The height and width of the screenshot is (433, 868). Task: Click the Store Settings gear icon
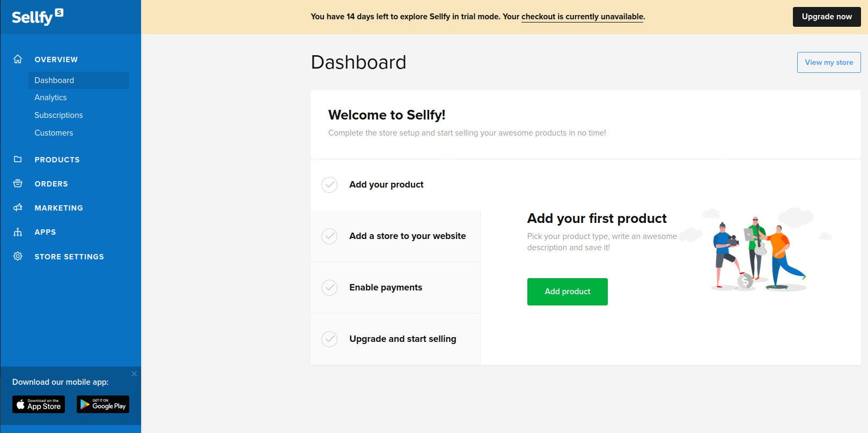pos(18,256)
